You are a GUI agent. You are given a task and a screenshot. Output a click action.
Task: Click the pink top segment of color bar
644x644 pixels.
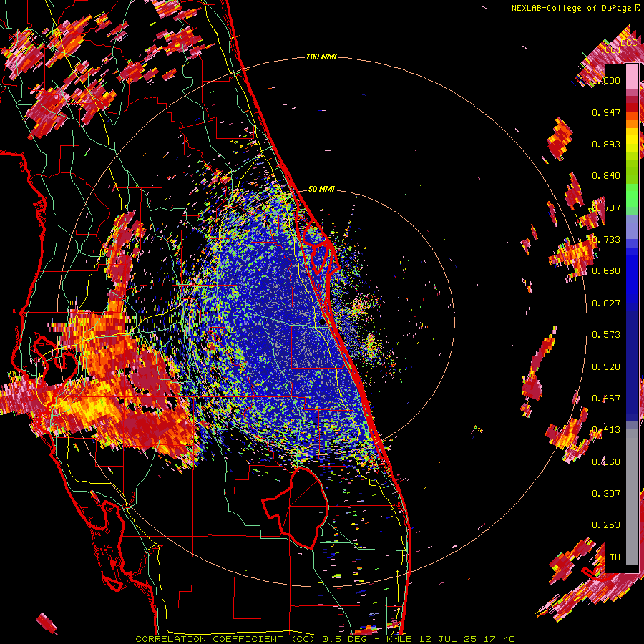click(632, 77)
